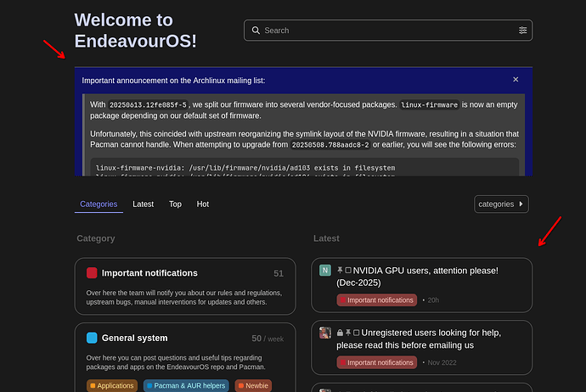Viewport: 586px width, 392px height.
Task: Switch to the Latest tab
Action: [x=144, y=204]
